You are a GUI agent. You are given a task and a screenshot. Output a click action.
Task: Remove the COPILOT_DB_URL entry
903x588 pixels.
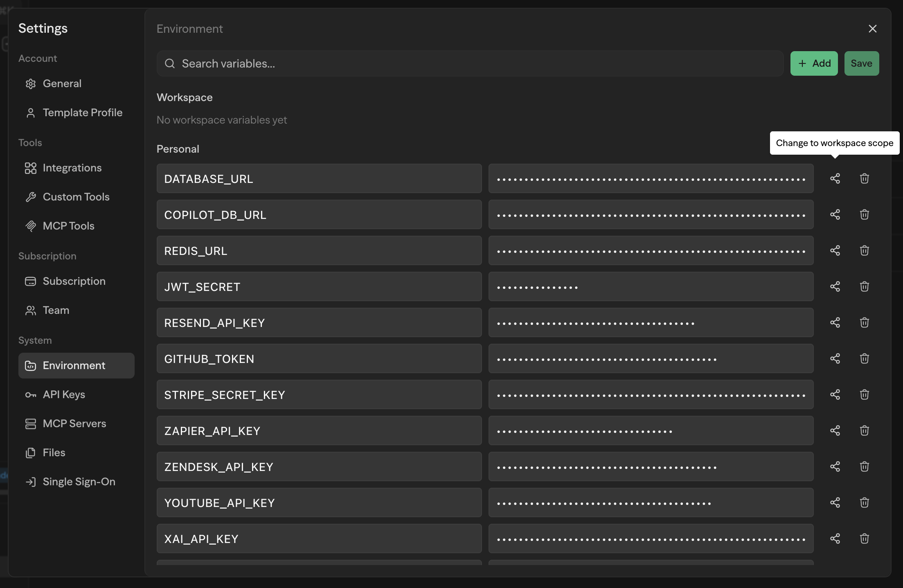pyautogui.click(x=864, y=214)
